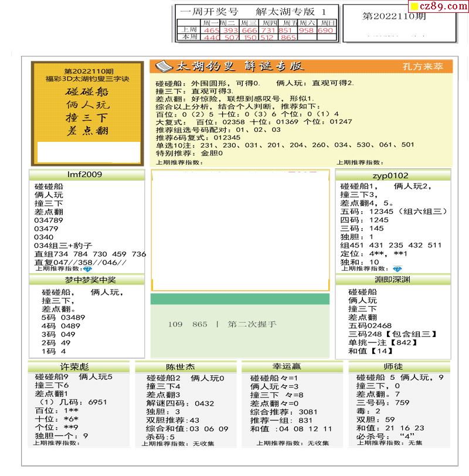469x476 pixels.
Task: Select the 034组三+豹子 line
Action: click(63, 245)
